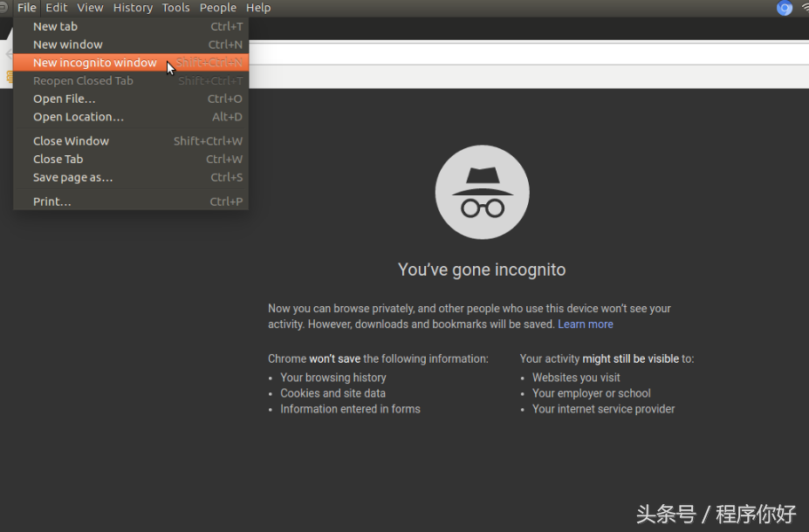Screen dimensions: 809x532
Task: Open the Tools menu
Action: tap(175, 8)
